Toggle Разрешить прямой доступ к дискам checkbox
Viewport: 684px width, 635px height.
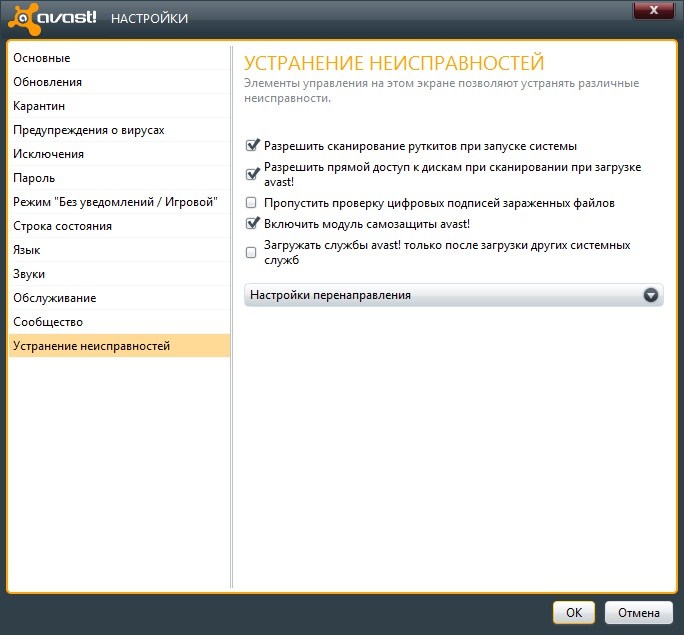click(x=252, y=174)
